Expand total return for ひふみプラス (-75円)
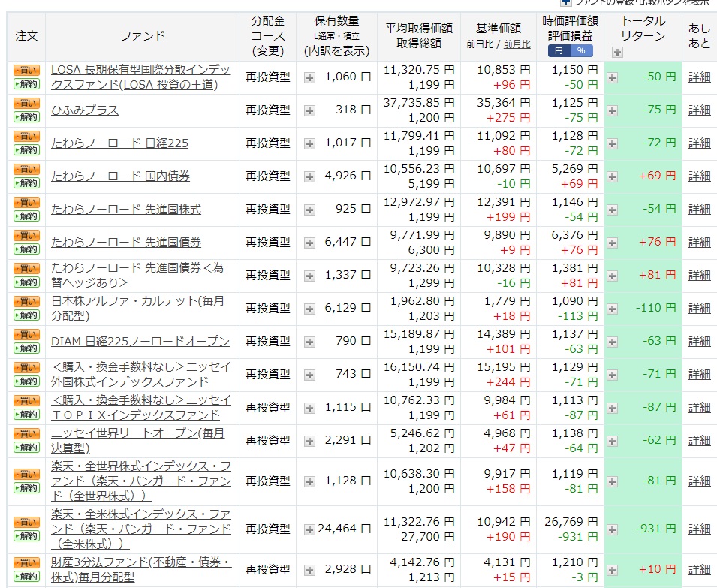 613,110
